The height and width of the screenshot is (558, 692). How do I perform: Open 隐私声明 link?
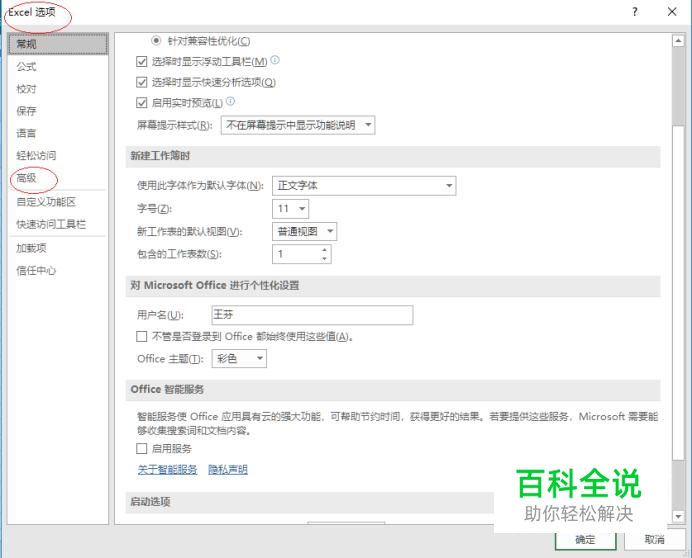click(228, 469)
